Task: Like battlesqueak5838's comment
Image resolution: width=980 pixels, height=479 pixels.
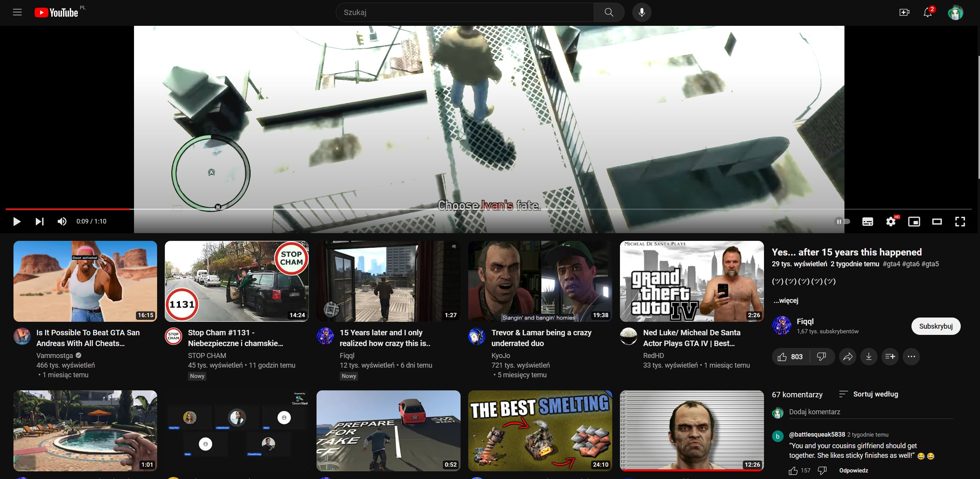Action: pyautogui.click(x=793, y=470)
